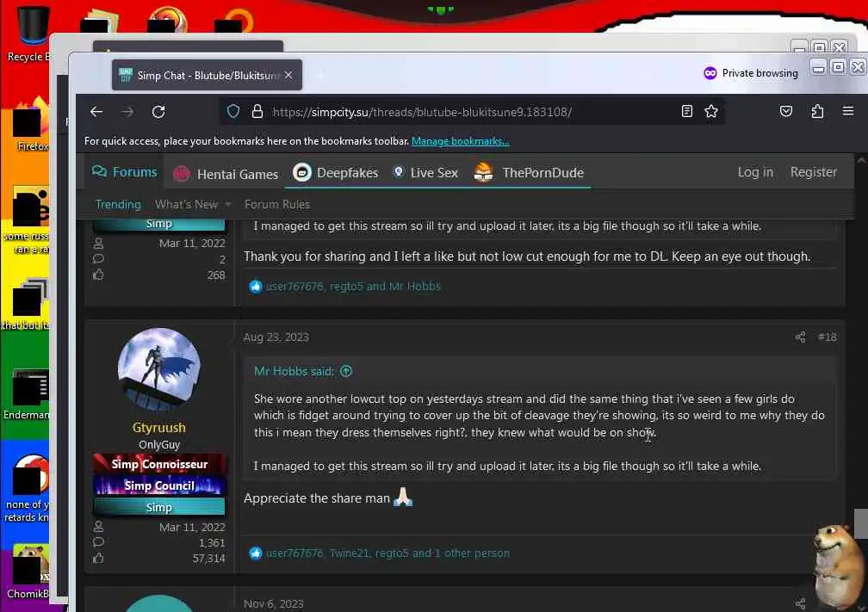This screenshot has height=612, width=868.
Task: Expand the What's New dropdown arrow
Action: point(228,204)
